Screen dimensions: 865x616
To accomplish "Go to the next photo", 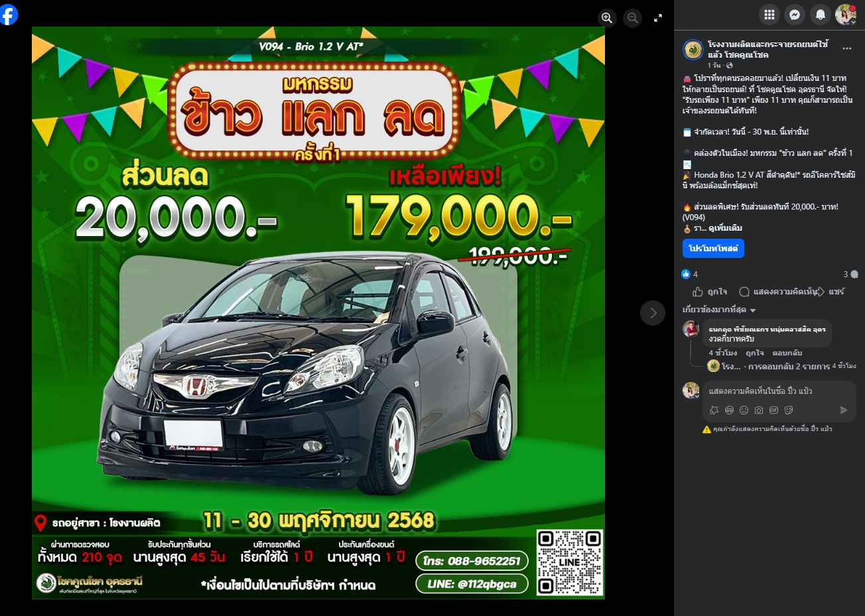I will coord(653,313).
